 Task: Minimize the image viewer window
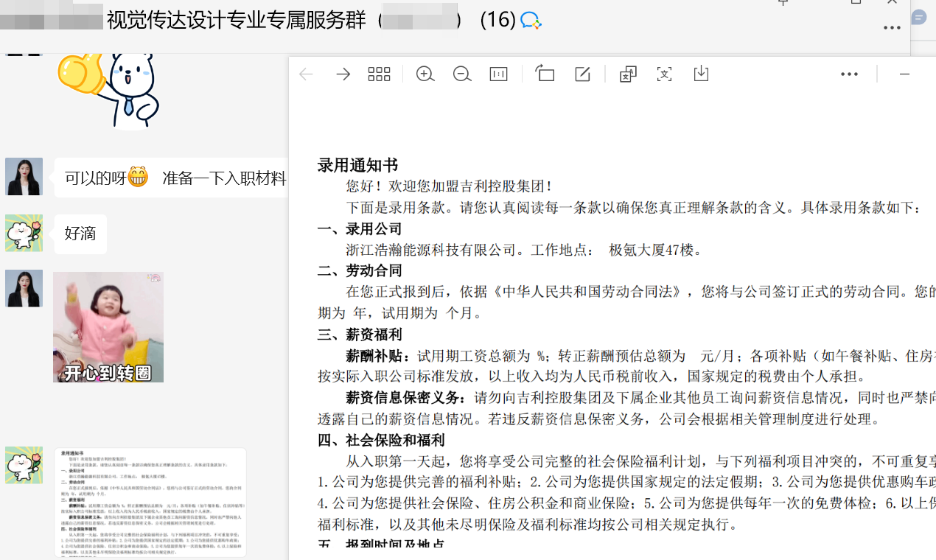pyautogui.click(x=904, y=74)
